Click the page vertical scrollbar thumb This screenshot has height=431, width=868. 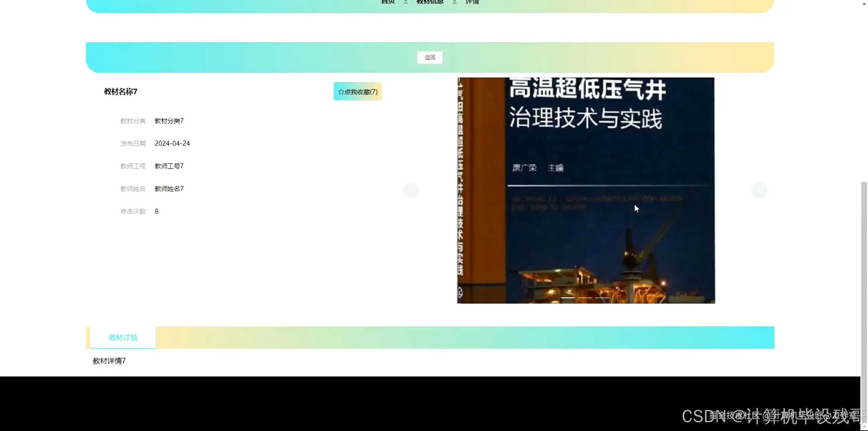click(x=864, y=302)
